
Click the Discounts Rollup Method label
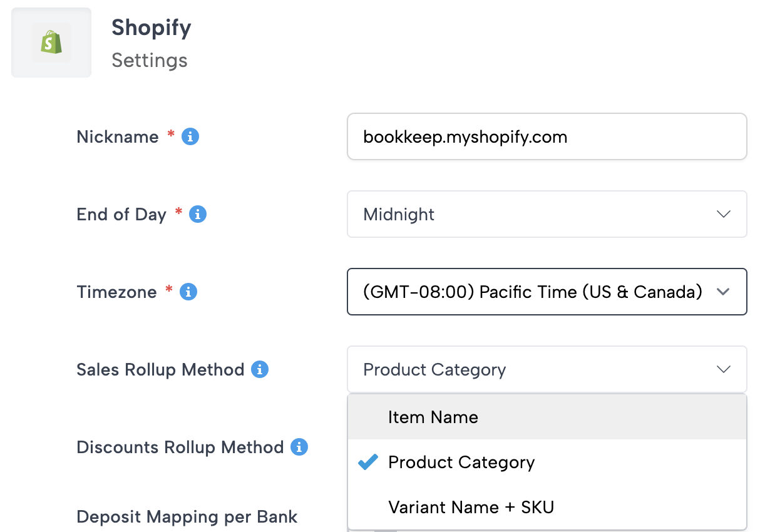point(180,447)
